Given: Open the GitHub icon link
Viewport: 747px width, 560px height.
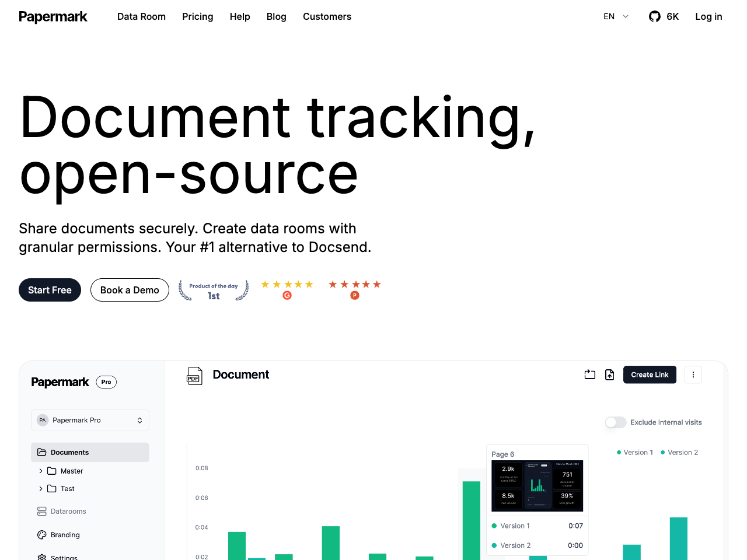Looking at the screenshot, I should click(655, 16).
